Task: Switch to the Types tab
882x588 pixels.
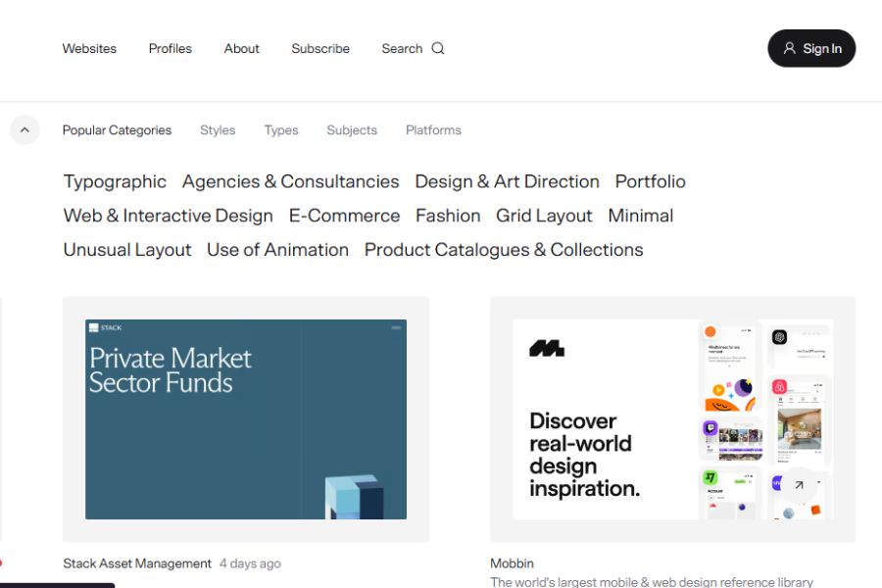Action: 281,129
